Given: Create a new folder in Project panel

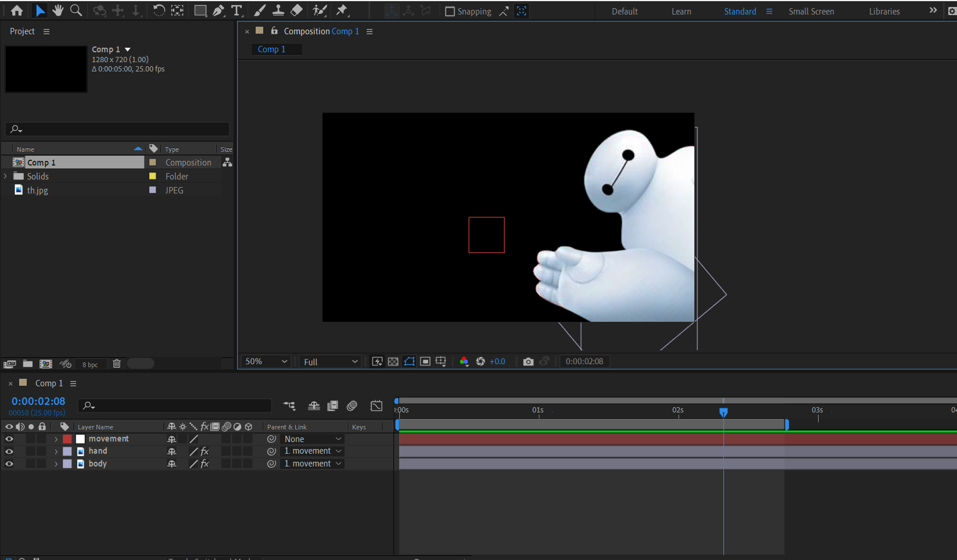Looking at the screenshot, I should (27, 364).
